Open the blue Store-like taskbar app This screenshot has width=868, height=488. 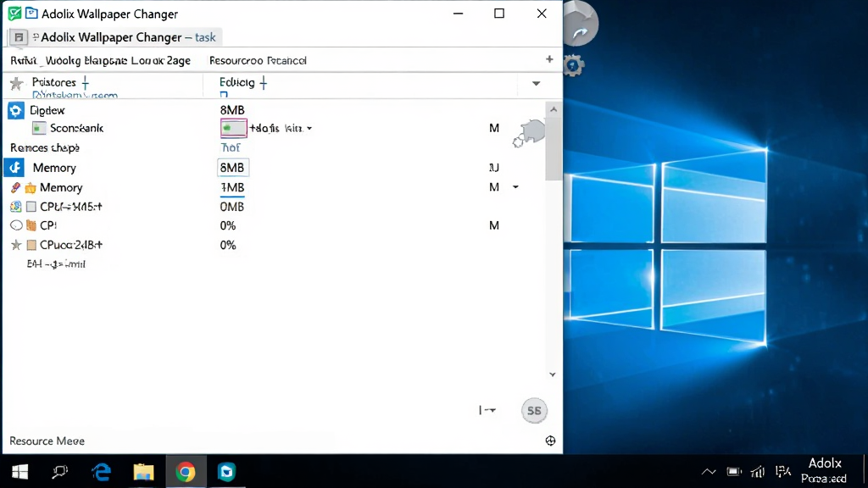pyautogui.click(x=226, y=471)
